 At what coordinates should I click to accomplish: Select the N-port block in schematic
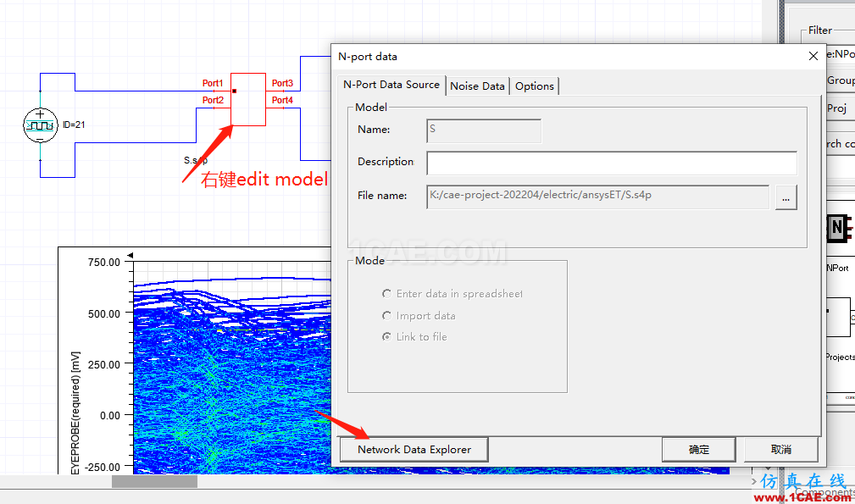pyautogui.click(x=248, y=100)
